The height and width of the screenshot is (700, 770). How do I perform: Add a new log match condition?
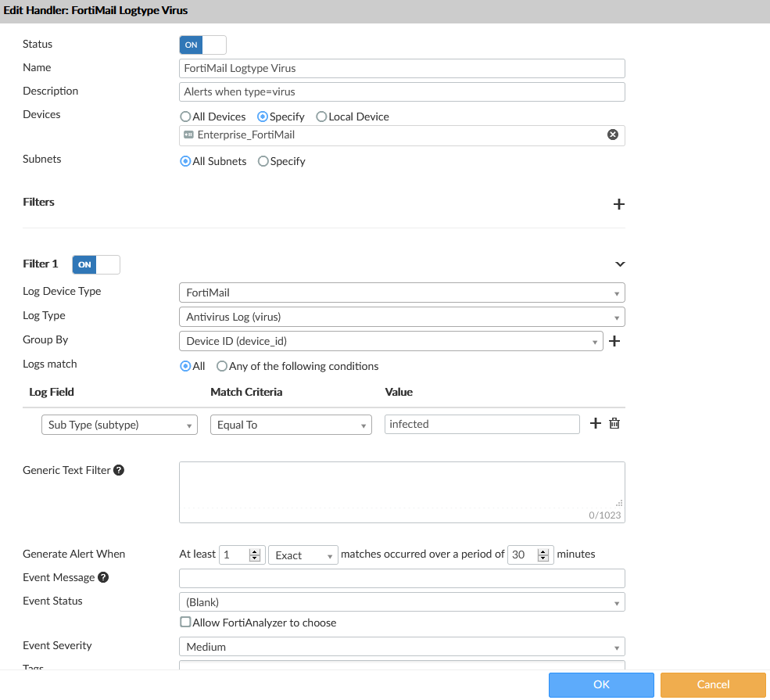click(x=595, y=423)
